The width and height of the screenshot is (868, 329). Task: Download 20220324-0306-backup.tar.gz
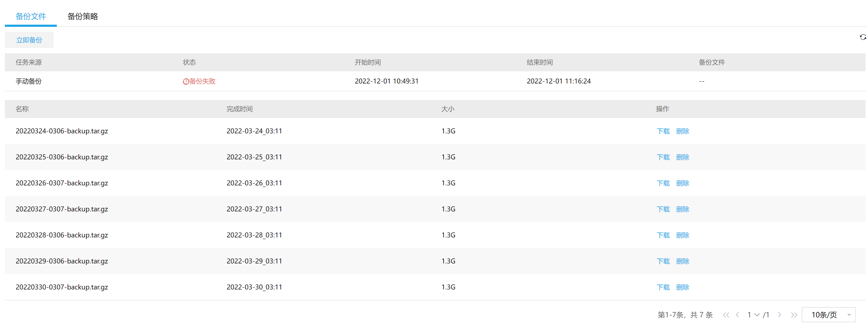(x=663, y=131)
